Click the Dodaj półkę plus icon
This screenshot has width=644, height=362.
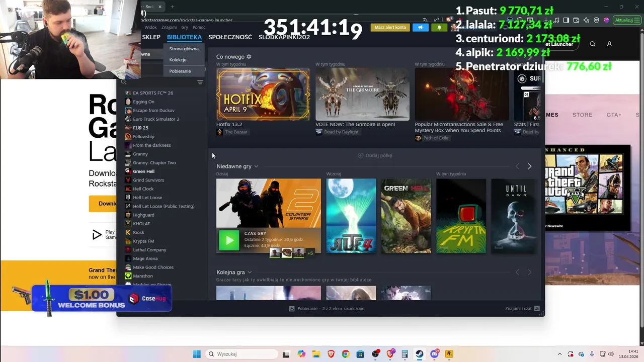tap(360, 155)
